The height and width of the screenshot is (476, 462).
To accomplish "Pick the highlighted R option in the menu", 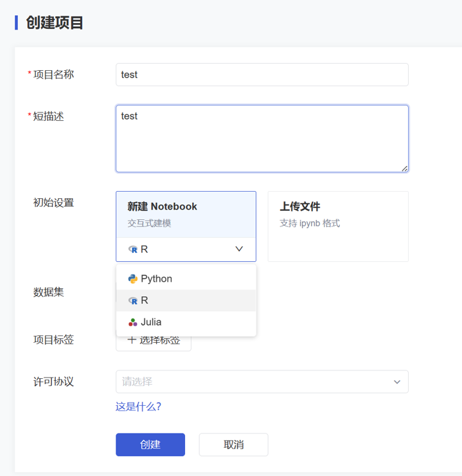I will [x=186, y=301].
